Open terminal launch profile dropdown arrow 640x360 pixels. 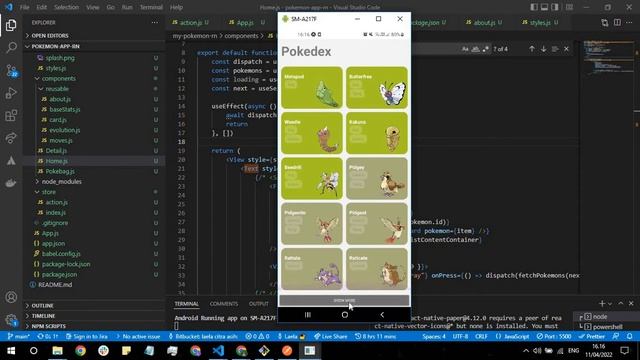tap(610, 304)
